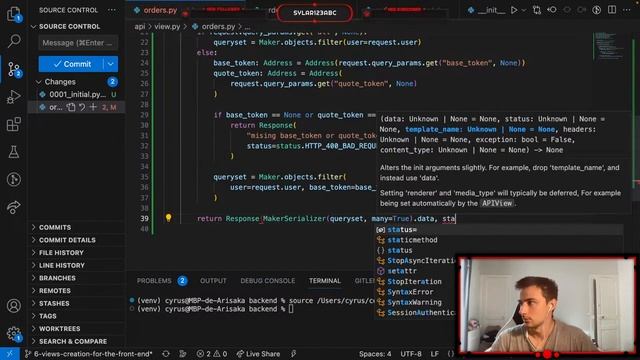Expand the Tags section
The height and width of the screenshot is (360, 640).
click(47, 316)
